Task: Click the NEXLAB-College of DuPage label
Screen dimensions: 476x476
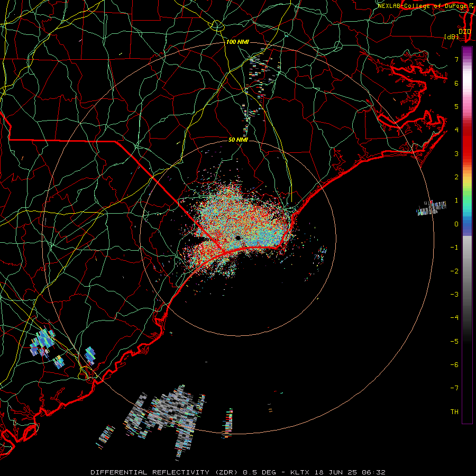Action: click(424, 6)
